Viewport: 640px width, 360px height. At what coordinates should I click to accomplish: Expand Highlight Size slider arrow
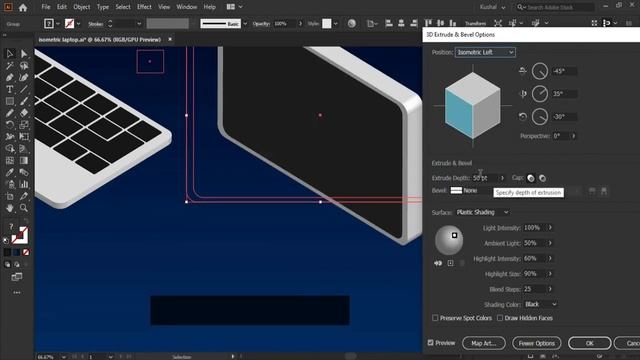click(550, 274)
